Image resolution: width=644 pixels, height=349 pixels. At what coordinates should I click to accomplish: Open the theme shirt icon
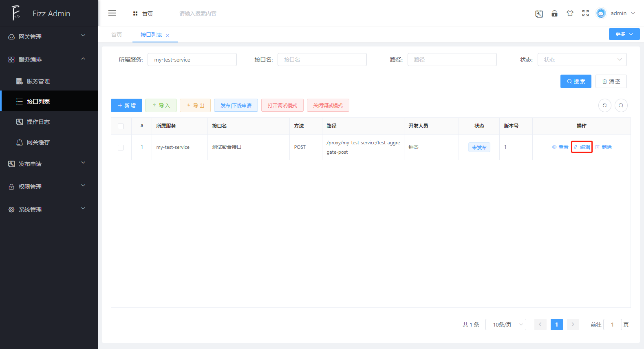tap(570, 13)
